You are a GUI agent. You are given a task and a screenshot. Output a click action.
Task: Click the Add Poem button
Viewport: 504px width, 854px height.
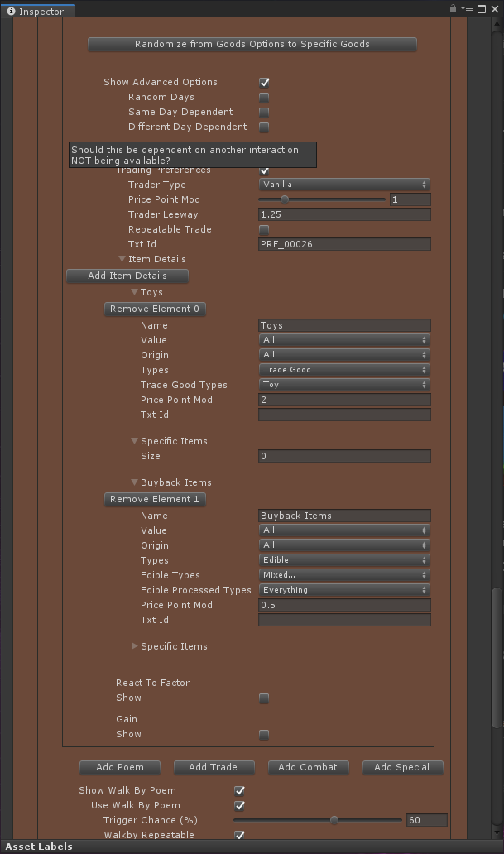click(120, 767)
